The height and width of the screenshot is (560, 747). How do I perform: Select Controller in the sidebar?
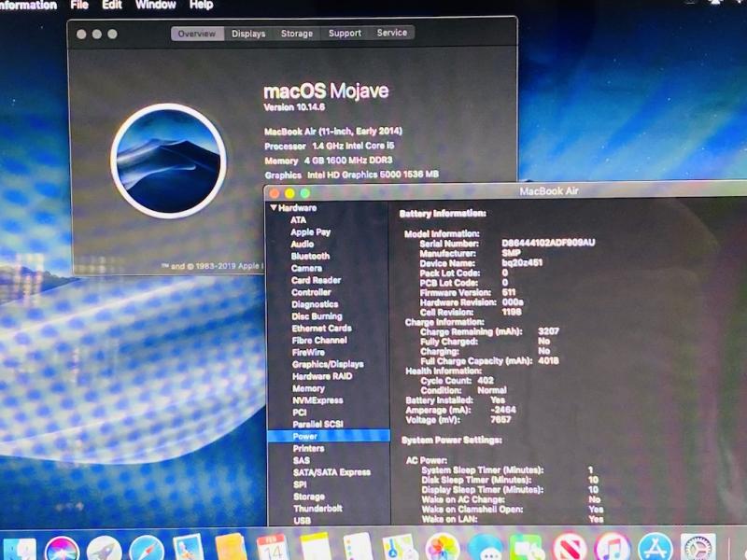311,292
